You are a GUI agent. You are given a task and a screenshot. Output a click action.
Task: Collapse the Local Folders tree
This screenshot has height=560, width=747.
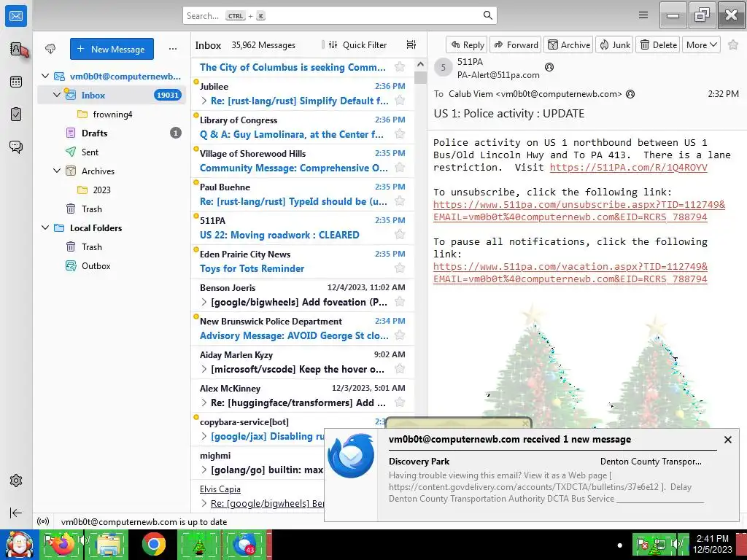[45, 227]
